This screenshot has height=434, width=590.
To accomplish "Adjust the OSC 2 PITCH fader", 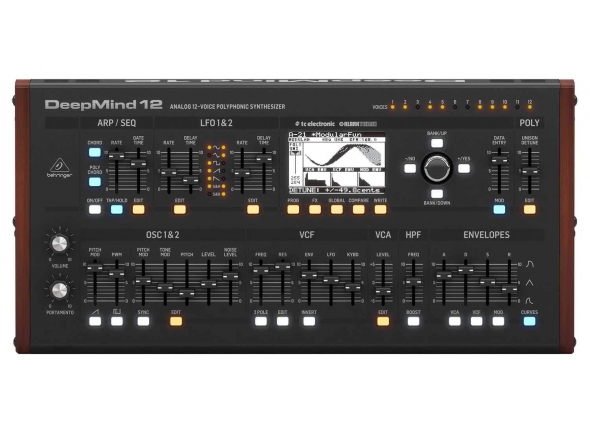I will click(187, 293).
